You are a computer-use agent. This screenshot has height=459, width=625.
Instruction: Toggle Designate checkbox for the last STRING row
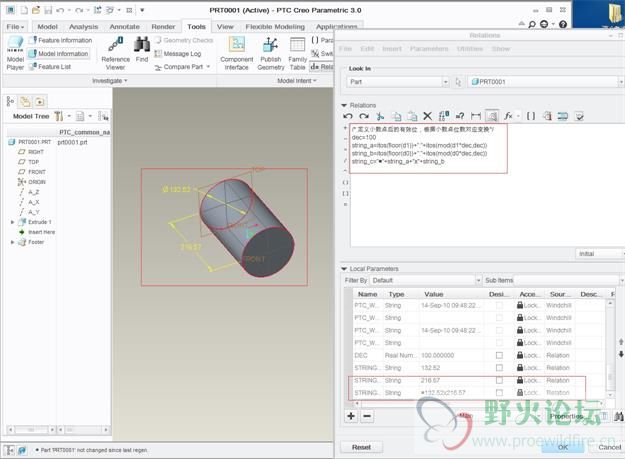(499, 393)
